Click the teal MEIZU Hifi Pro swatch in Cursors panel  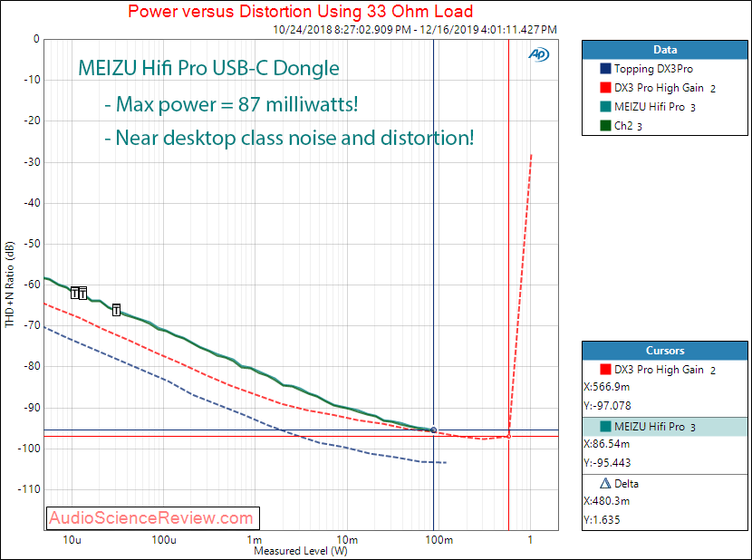[x=605, y=427]
